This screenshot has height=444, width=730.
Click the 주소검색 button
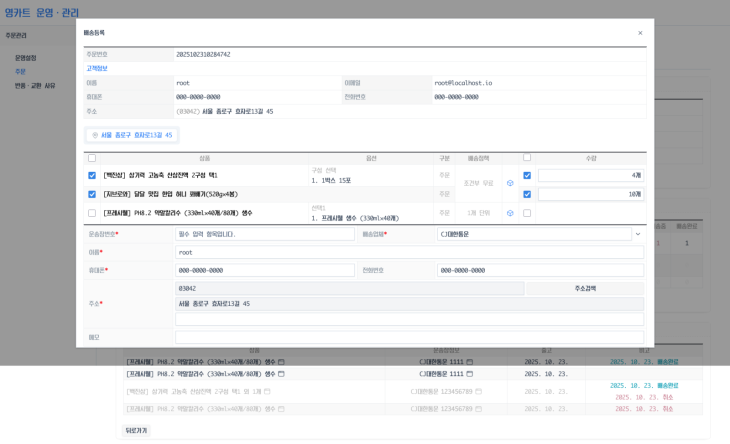(585, 288)
